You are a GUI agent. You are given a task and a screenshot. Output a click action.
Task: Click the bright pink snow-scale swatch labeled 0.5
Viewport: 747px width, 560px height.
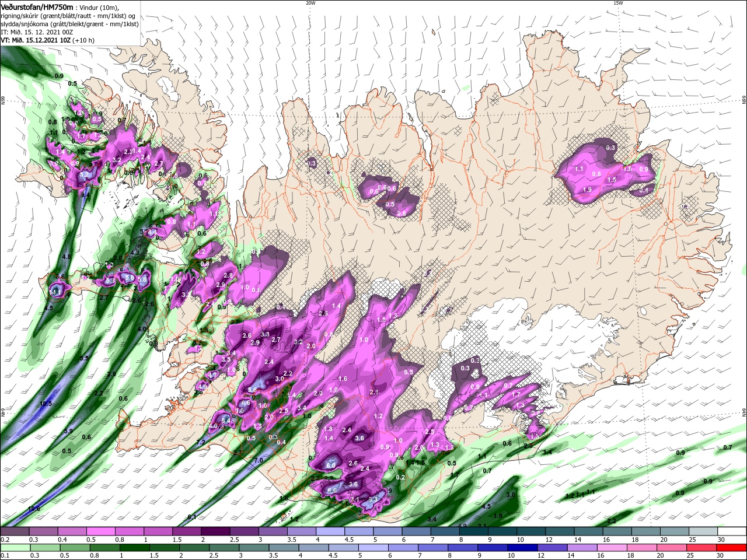click(x=100, y=531)
